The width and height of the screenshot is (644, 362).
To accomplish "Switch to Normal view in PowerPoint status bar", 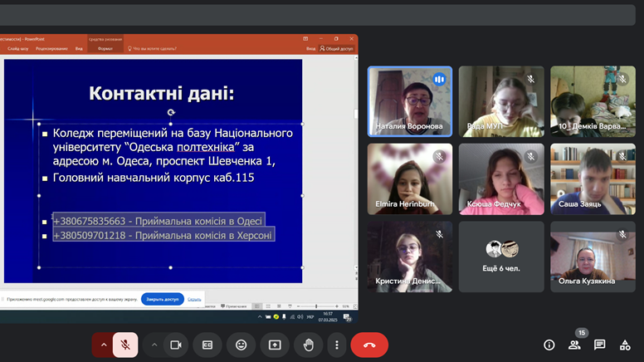I will click(x=257, y=306).
